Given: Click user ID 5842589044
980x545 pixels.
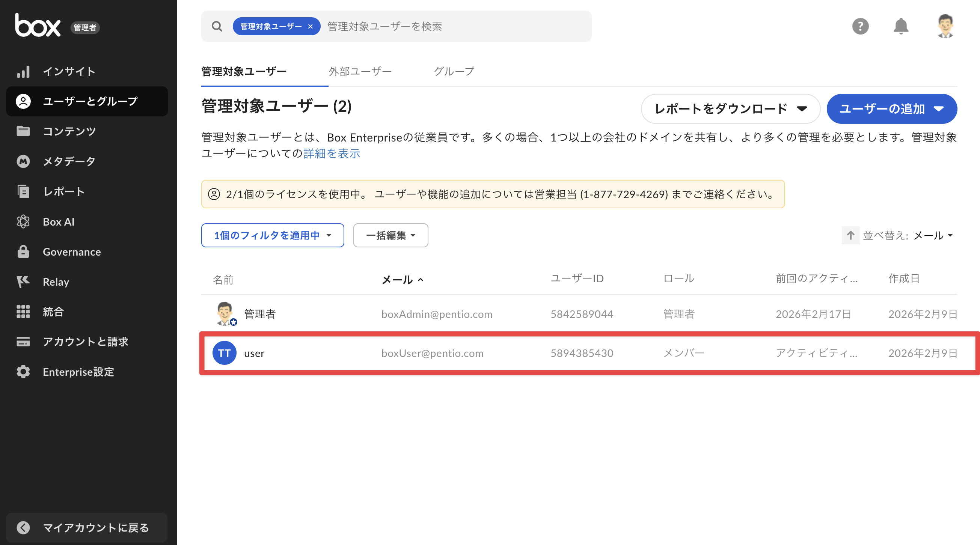Looking at the screenshot, I should (x=582, y=314).
